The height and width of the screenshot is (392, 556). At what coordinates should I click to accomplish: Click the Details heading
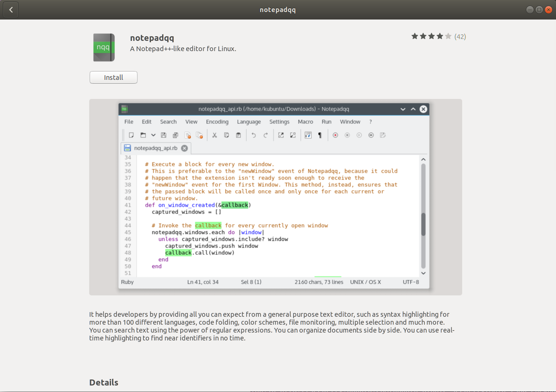[104, 382]
